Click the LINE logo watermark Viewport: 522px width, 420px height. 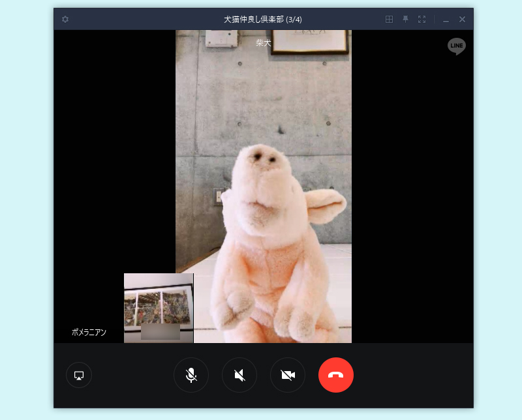point(456,46)
